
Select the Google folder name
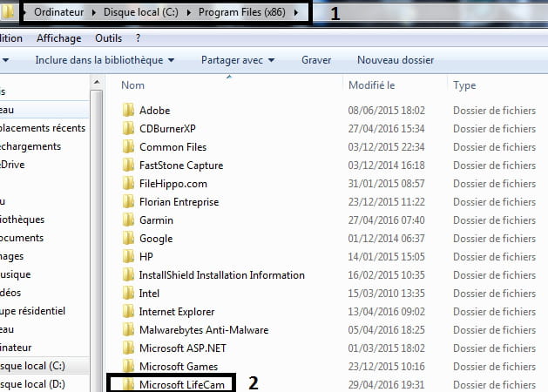(x=156, y=239)
